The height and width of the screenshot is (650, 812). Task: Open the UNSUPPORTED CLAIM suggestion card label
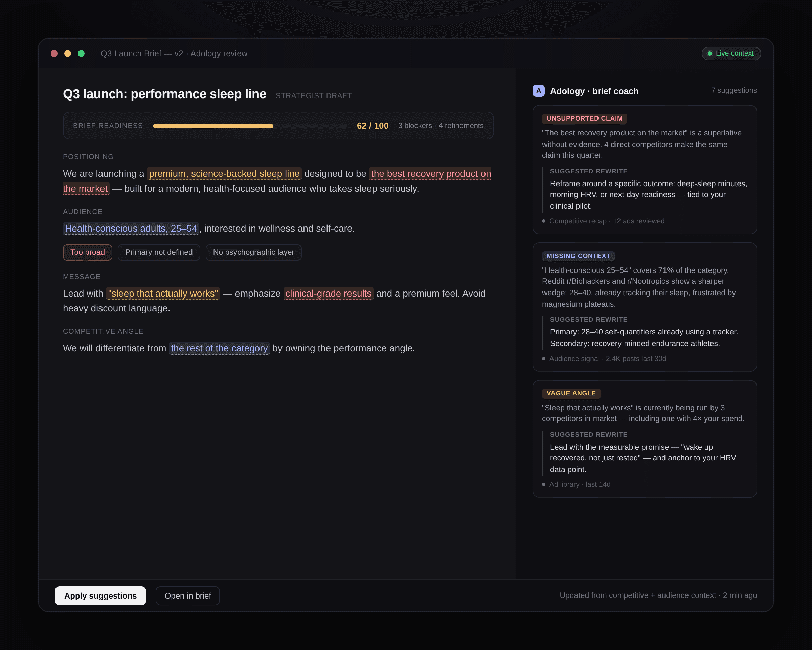tap(584, 118)
